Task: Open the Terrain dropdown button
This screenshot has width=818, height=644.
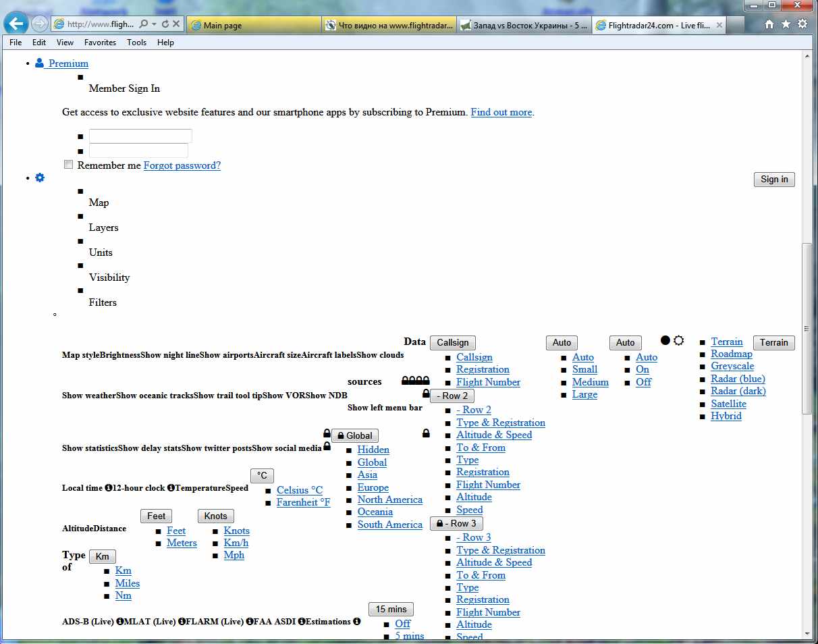Action: [x=773, y=343]
